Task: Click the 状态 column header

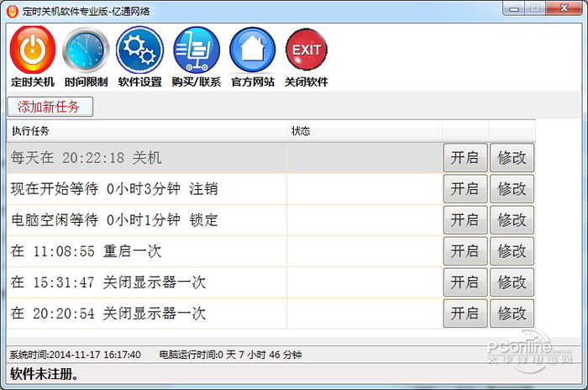Action: tap(364, 131)
